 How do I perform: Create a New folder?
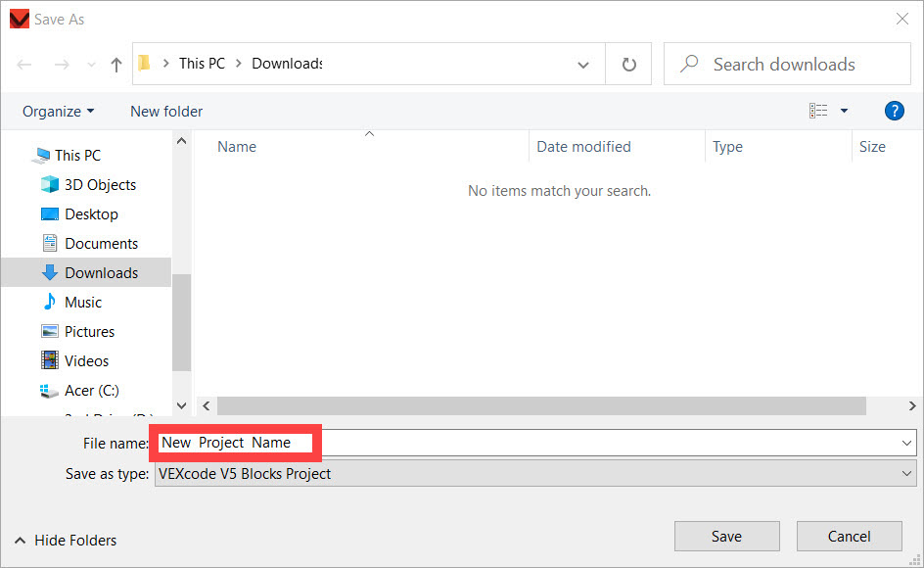pos(166,112)
